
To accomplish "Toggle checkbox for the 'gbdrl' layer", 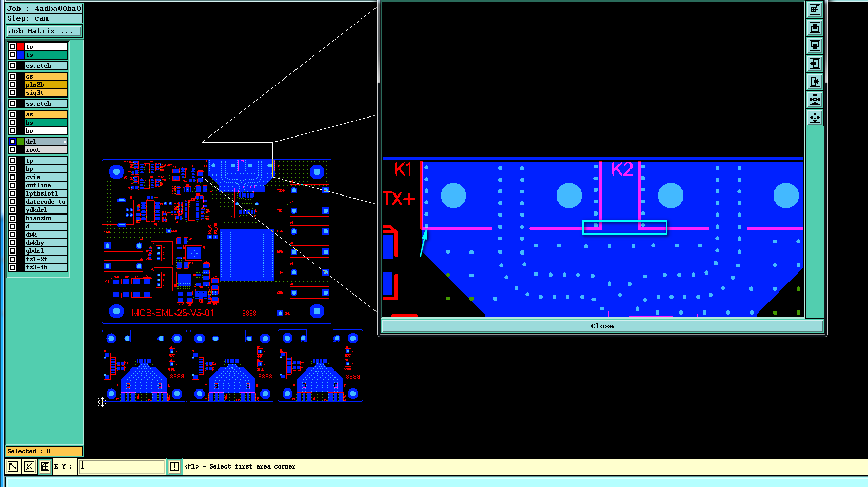I will click(x=12, y=251).
